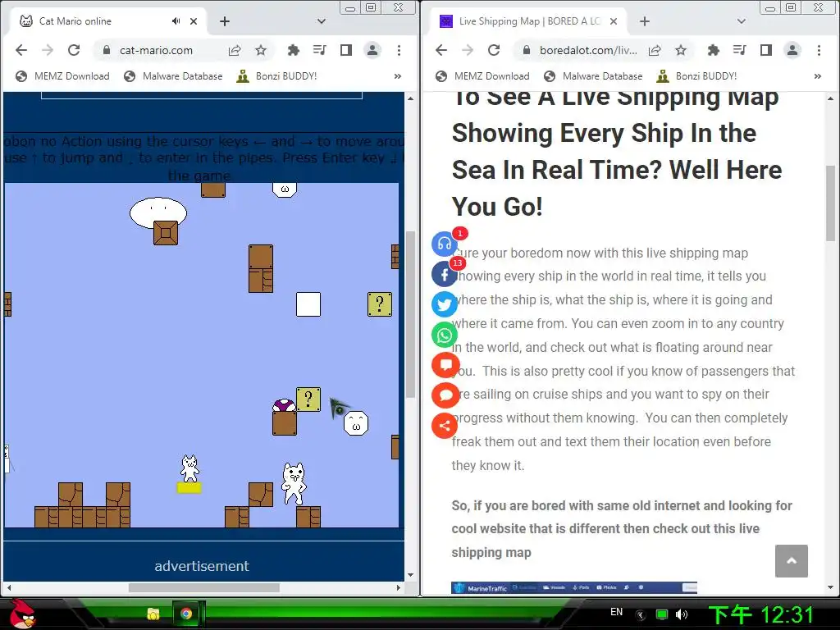Open the EN language indicator

point(617,612)
